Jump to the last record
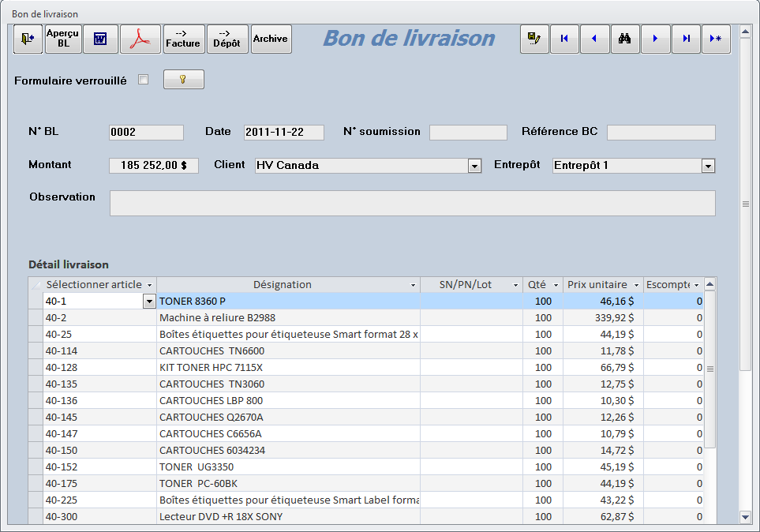Viewport: 760px width, 532px height. point(686,39)
